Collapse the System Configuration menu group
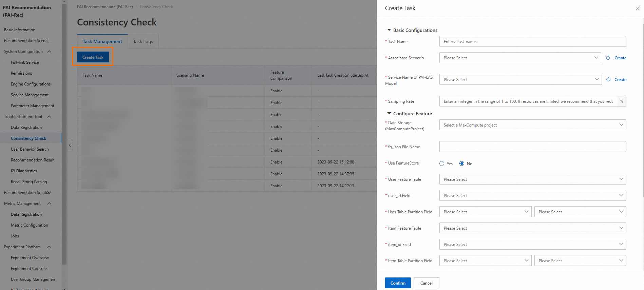644x290 pixels. 49,52
